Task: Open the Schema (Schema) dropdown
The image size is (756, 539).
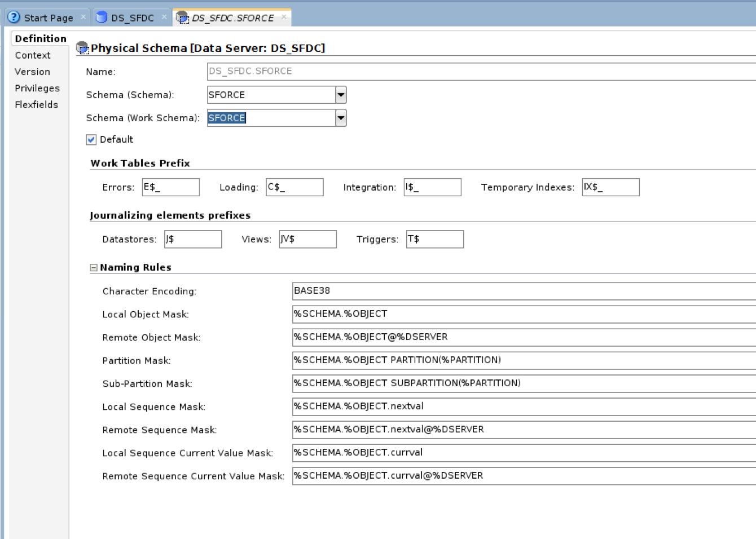Action: pyautogui.click(x=340, y=95)
